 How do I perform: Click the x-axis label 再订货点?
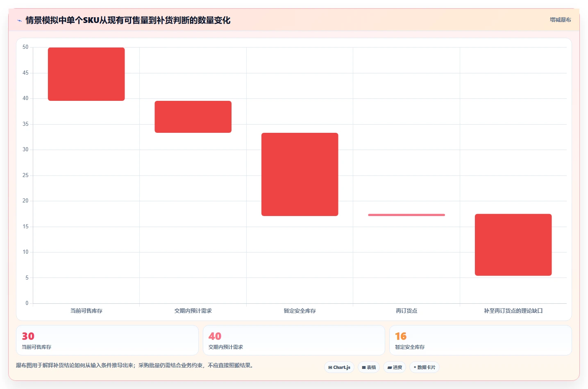pyautogui.click(x=406, y=311)
